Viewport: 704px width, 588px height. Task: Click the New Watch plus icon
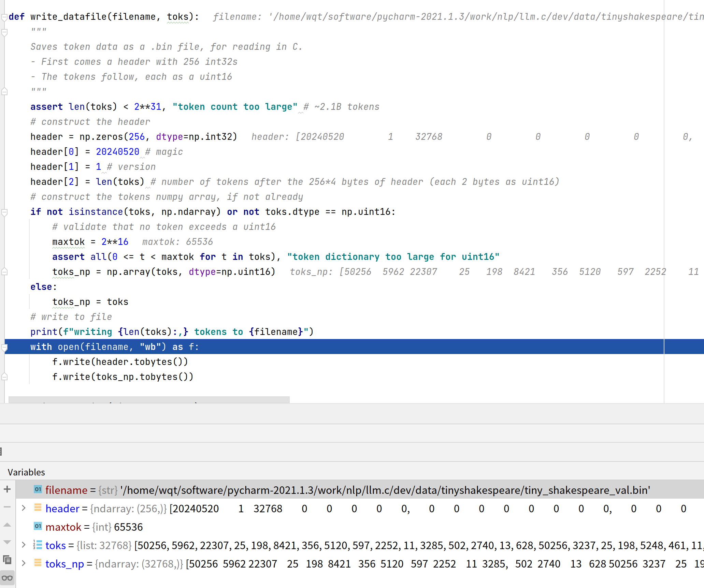7,489
